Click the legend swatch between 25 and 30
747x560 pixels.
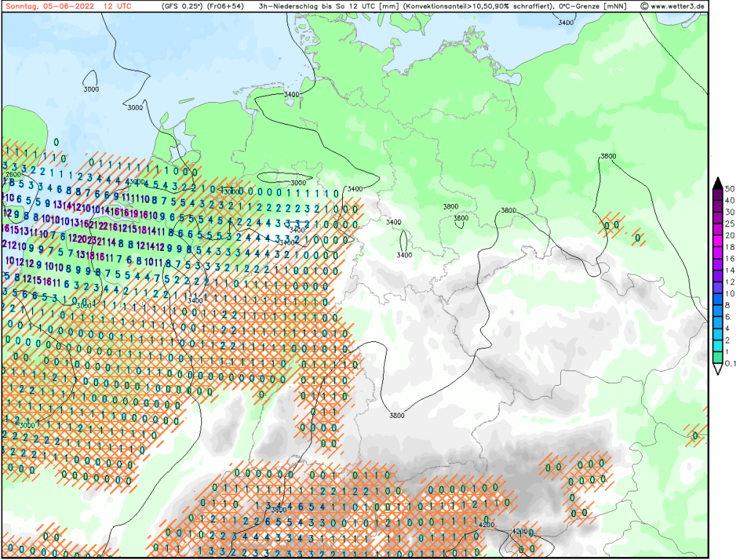tap(718, 217)
